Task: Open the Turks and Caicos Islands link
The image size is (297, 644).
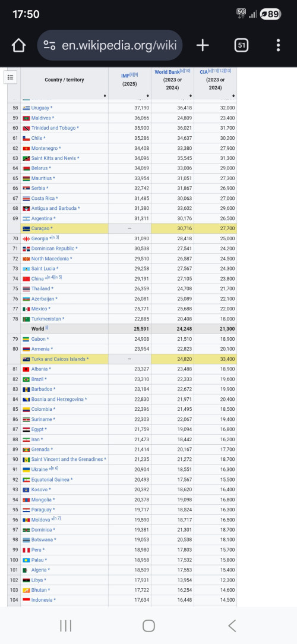Action: [59, 359]
